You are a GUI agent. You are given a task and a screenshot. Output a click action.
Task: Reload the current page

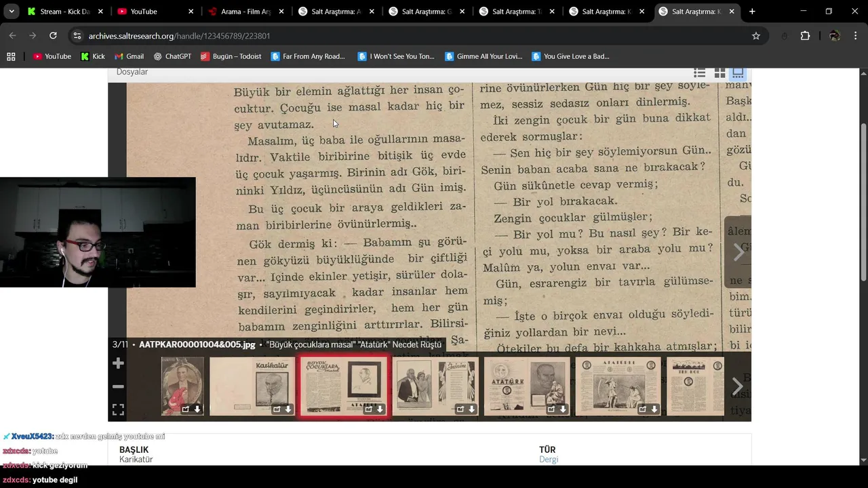[53, 36]
